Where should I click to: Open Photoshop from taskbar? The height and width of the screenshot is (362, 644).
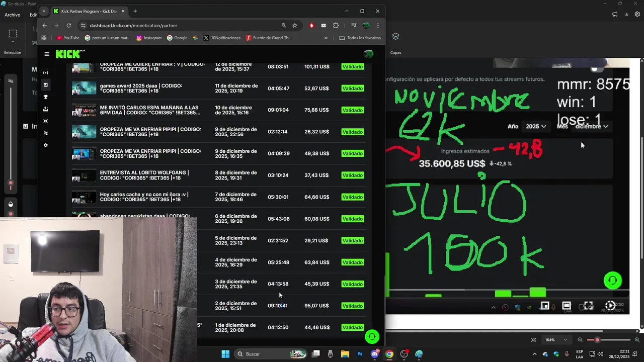360,354
